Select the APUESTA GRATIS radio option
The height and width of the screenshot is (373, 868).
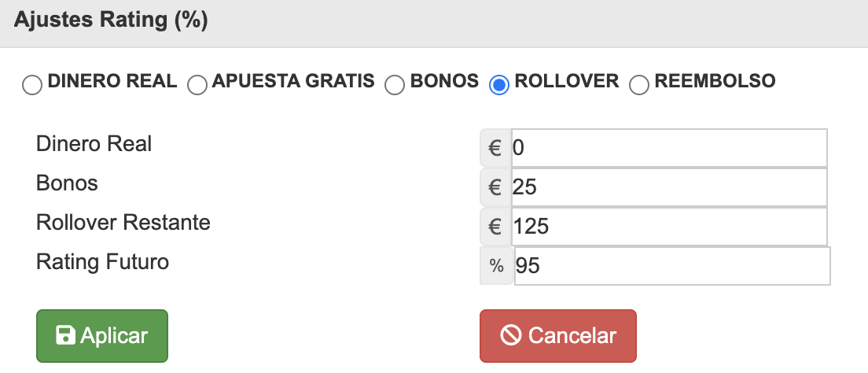(x=197, y=85)
